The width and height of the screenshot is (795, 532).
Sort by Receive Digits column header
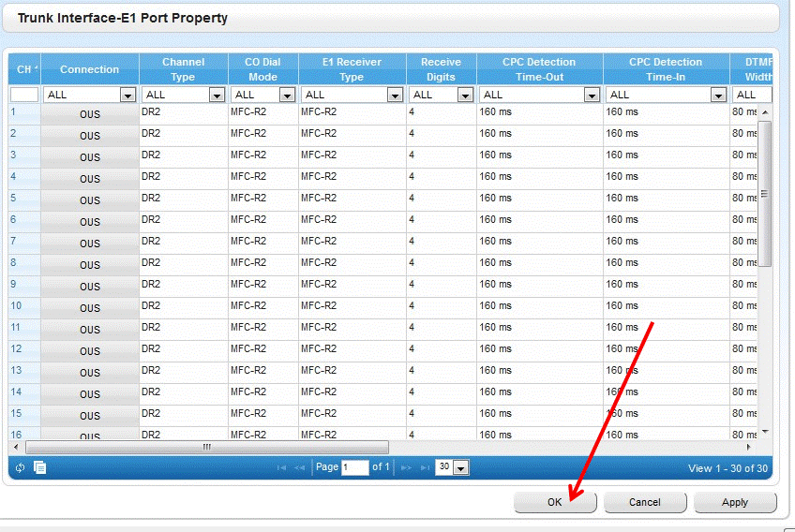tap(441, 69)
